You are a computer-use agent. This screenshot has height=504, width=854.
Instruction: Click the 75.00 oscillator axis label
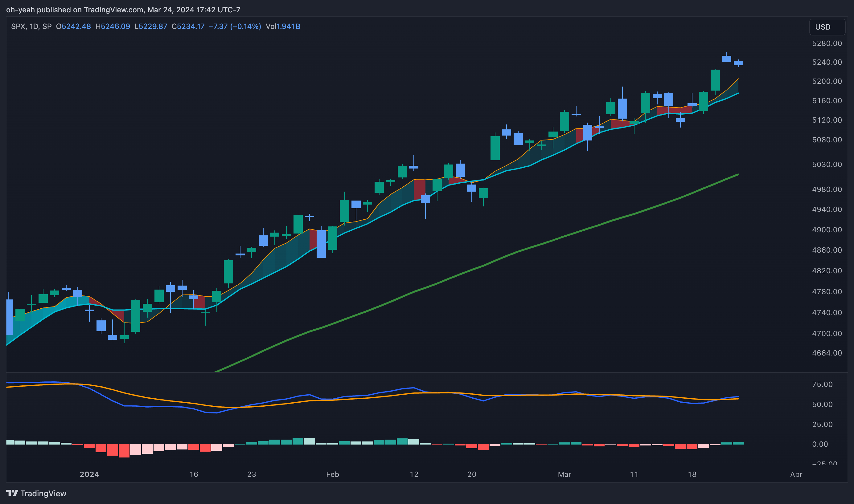pos(822,384)
